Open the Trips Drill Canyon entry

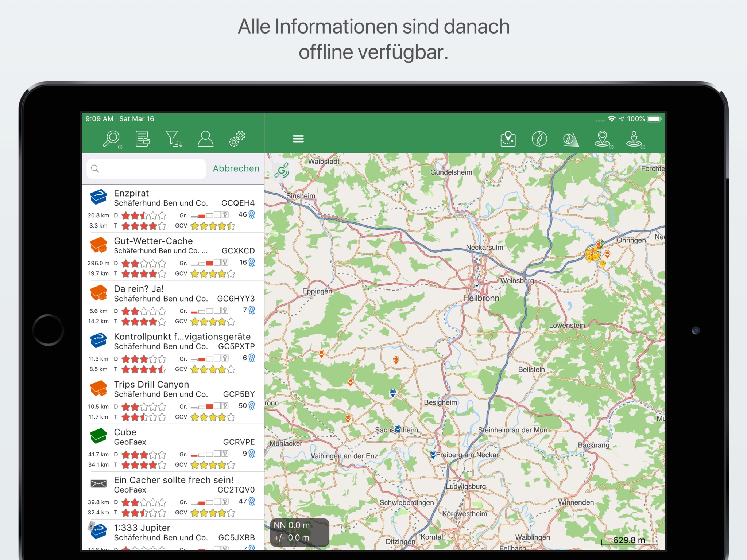[x=173, y=400]
